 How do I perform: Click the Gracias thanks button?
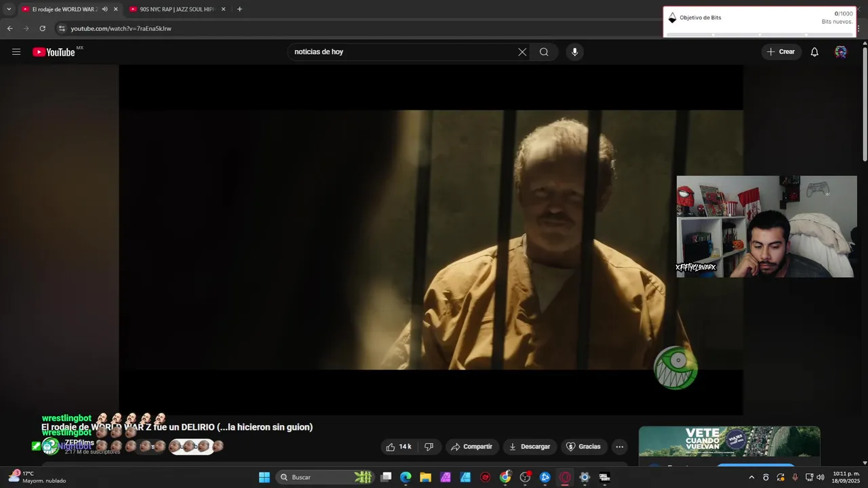click(583, 447)
